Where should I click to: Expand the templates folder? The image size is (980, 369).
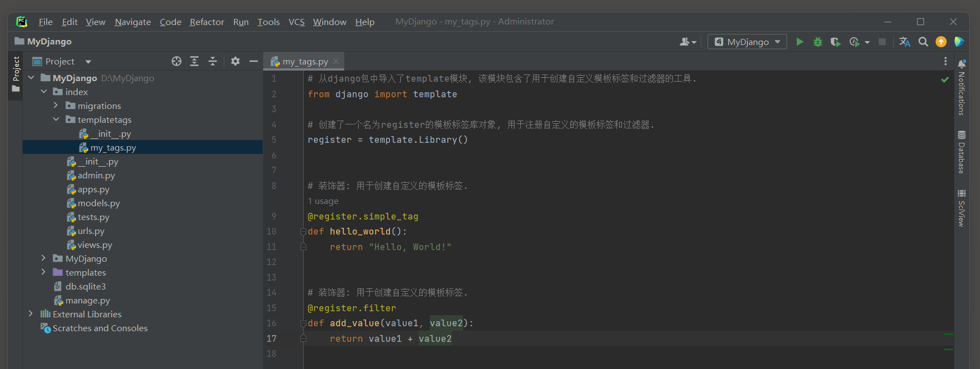click(x=43, y=272)
